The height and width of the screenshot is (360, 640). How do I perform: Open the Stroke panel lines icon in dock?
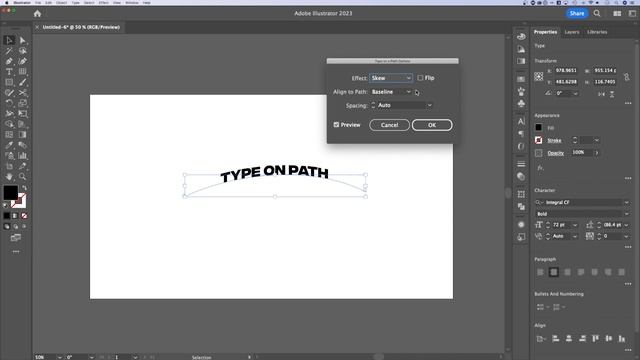pos(521,164)
